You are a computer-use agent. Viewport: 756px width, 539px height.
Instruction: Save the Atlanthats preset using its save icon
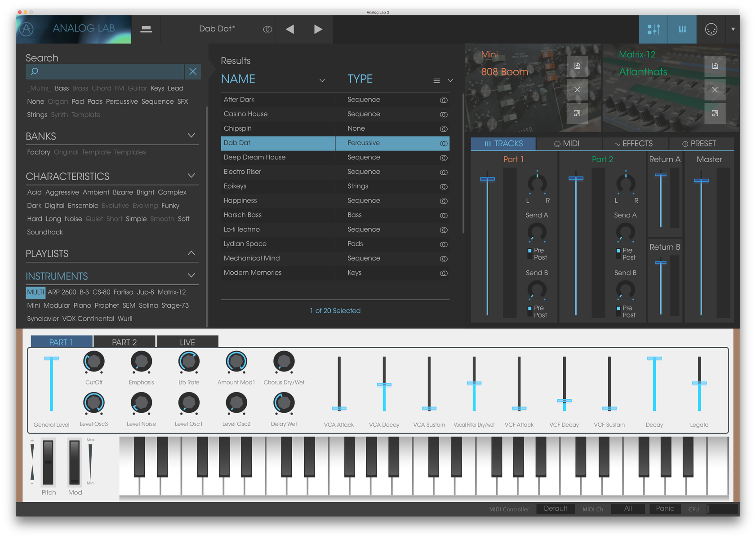click(x=715, y=66)
